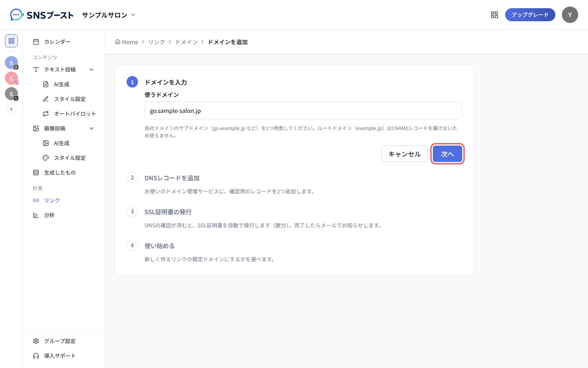Click the アップグレード button

click(530, 15)
